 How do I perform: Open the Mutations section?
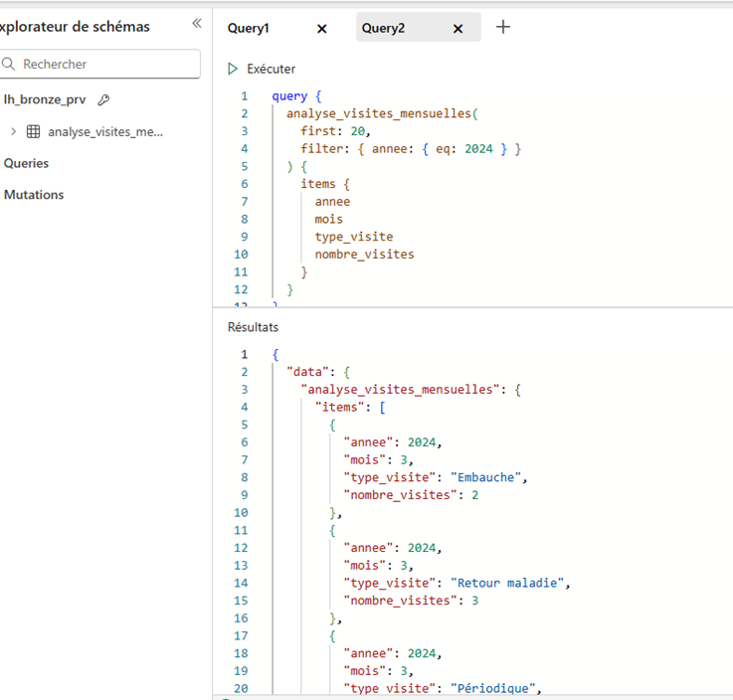(x=34, y=195)
